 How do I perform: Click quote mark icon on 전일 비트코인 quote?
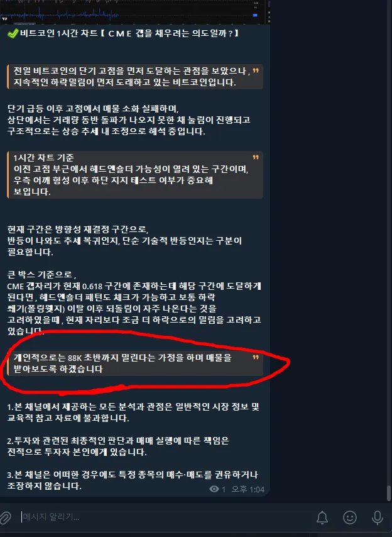256,71
